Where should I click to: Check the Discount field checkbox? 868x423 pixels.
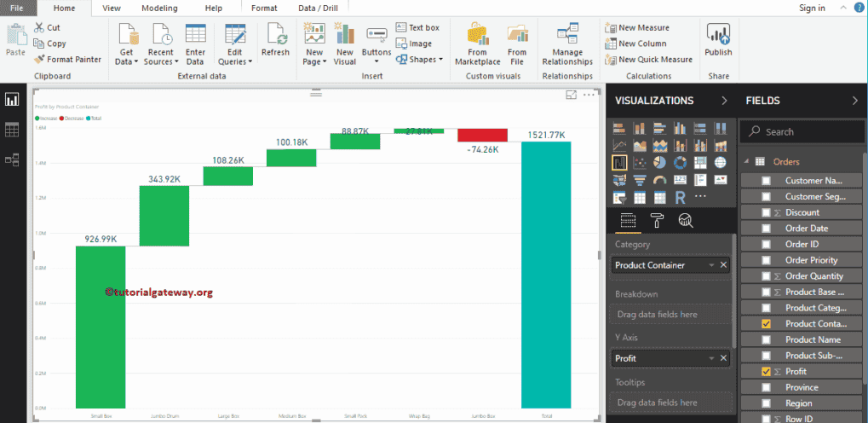pos(766,212)
